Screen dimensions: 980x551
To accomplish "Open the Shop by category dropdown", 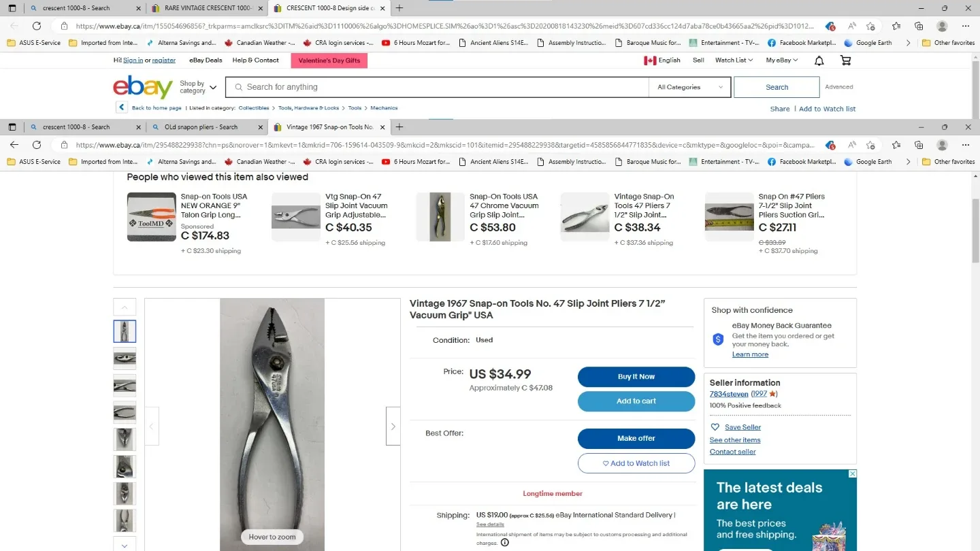I will [198, 88].
